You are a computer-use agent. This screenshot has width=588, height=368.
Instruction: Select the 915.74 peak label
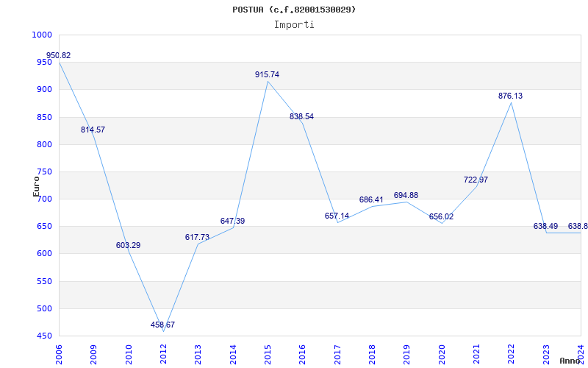[267, 75]
